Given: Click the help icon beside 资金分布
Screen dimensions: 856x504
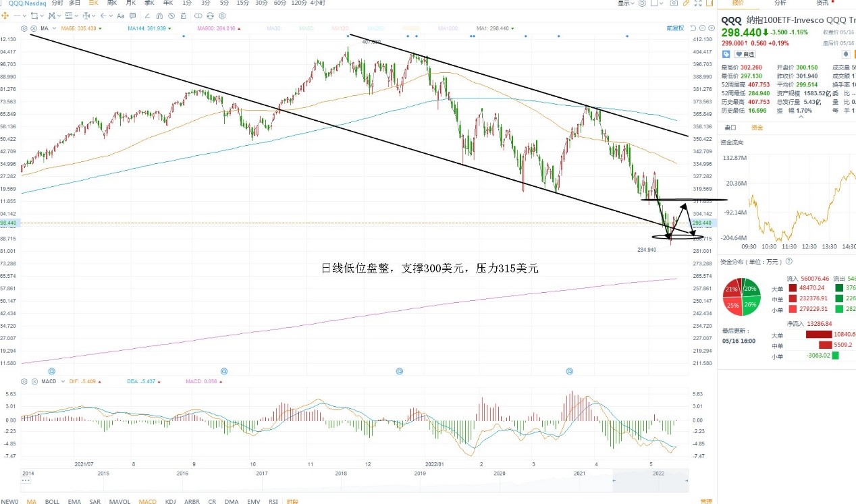Looking at the screenshot, I should tap(788, 261).
